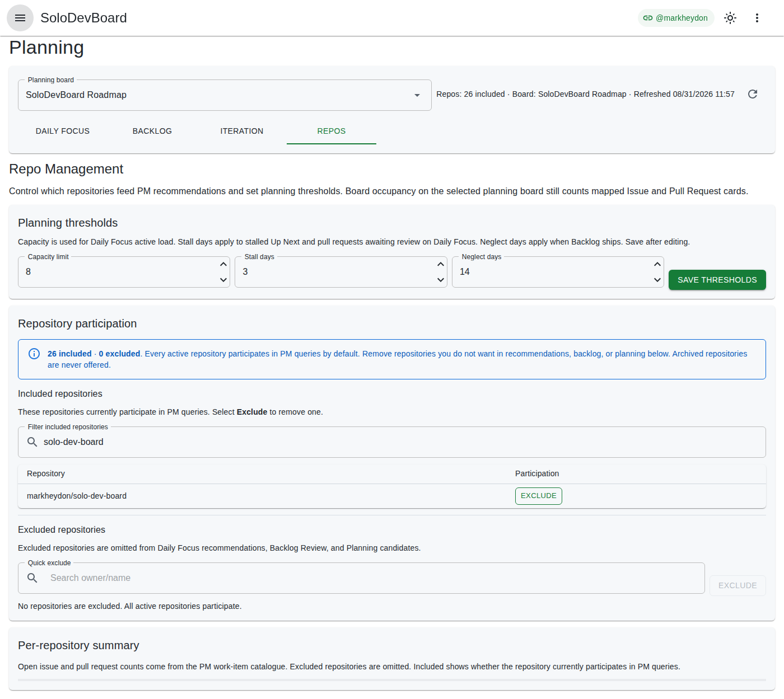The height and width of the screenshot is (699, 784).
Task: Click the Planning thresholds heading
Action: 68,223
